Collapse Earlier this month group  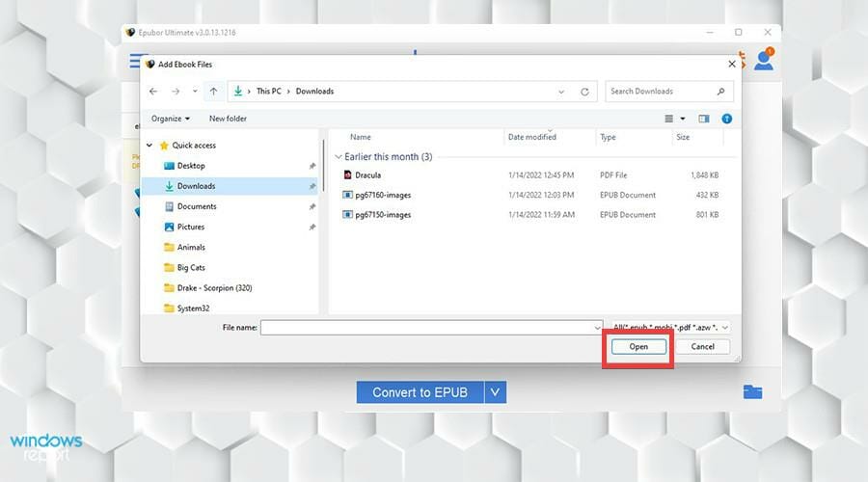click(339, 157)
